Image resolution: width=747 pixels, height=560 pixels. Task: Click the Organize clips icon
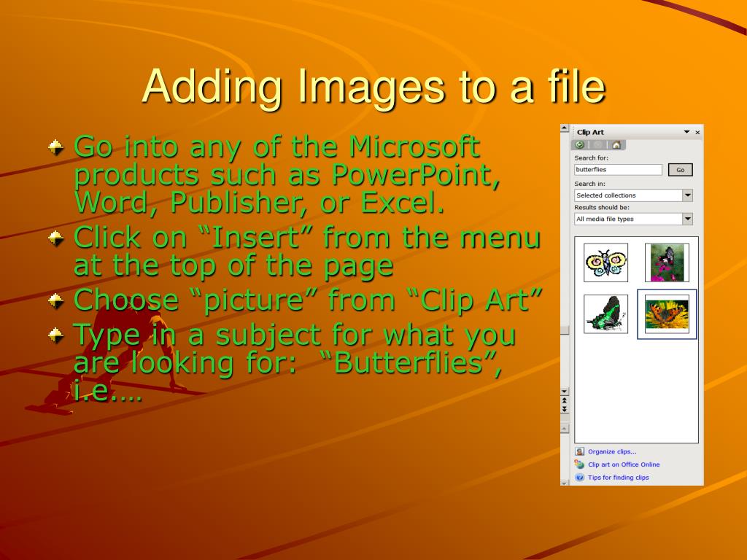(579, 451)
